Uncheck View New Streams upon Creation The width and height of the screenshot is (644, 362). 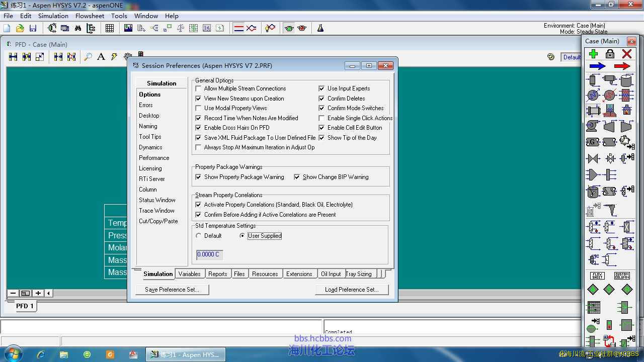point(198,99)
